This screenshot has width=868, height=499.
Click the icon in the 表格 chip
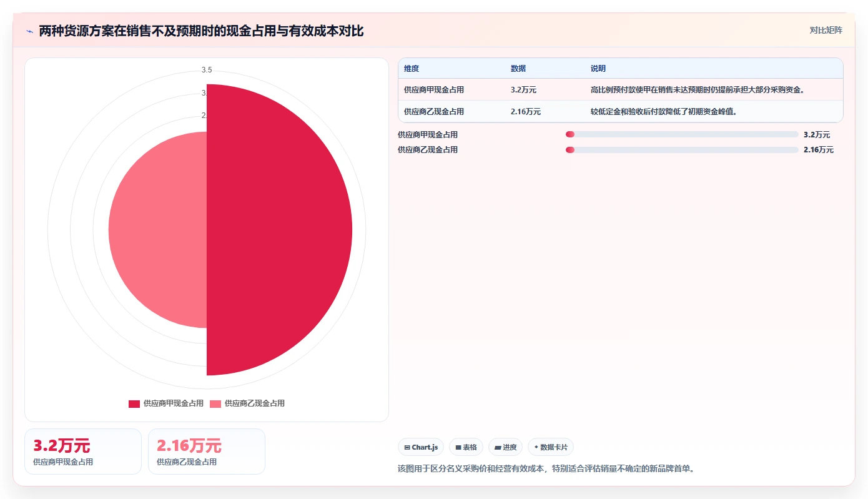coord(458,448)
